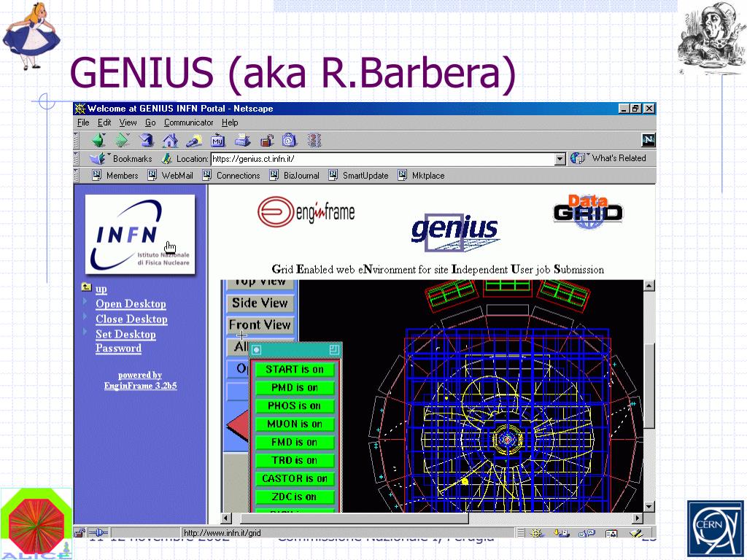The image size is (747, 560).
Task: Click the status bar security lock icon
Action: [80, 533]
